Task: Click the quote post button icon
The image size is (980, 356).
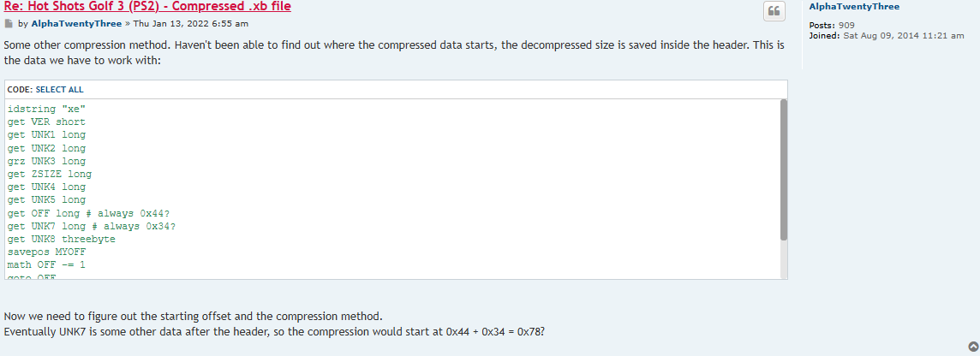Action: coord(774,11)
